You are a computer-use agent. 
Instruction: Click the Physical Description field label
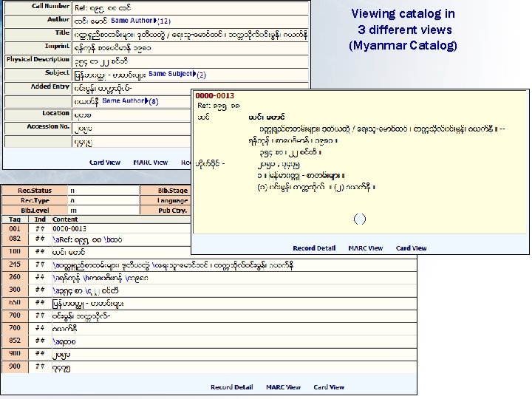[x=38, y=60]
